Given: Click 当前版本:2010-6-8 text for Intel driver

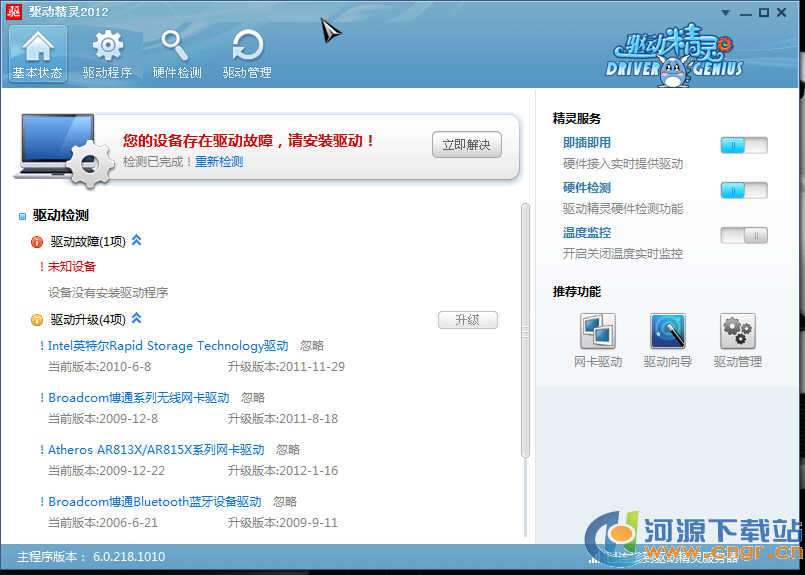Looking at the screenshot, I should click(100, 367).
